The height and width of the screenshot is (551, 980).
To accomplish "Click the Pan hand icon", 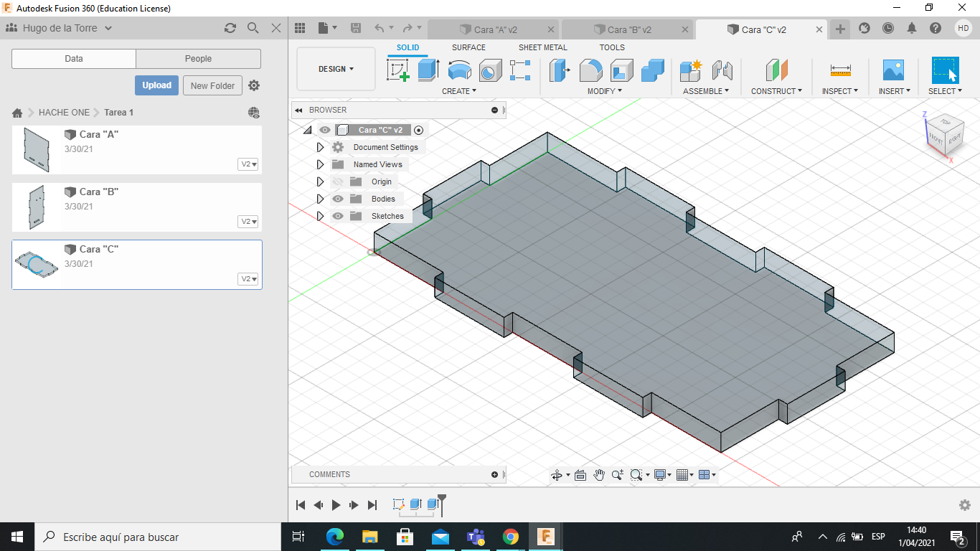I will click(x=599, y=475).
